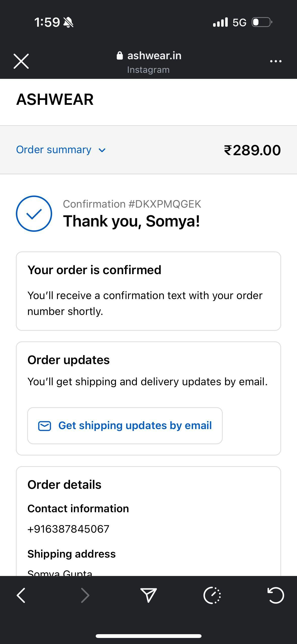Tap the blue order confirmation checkmark
The height and width of the screenshot is (644, 297).
click(34, 214)
